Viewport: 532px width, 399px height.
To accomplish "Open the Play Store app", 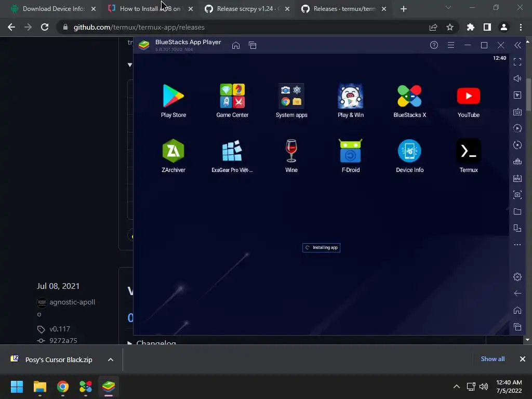I will pyautogui.click(x=174, y=100).
